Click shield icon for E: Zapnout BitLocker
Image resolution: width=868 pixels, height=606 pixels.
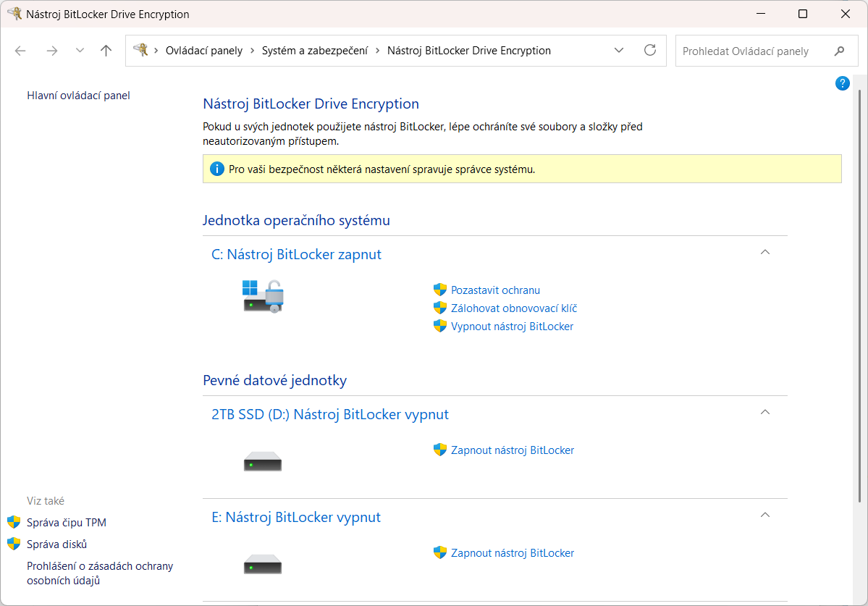pyautogui.click(x=440, y=552)
